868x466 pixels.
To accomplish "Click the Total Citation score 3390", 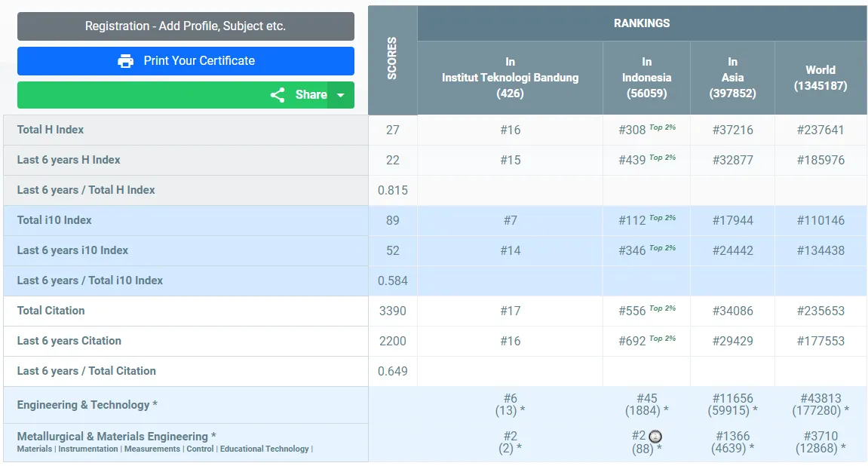I will 392,311.
